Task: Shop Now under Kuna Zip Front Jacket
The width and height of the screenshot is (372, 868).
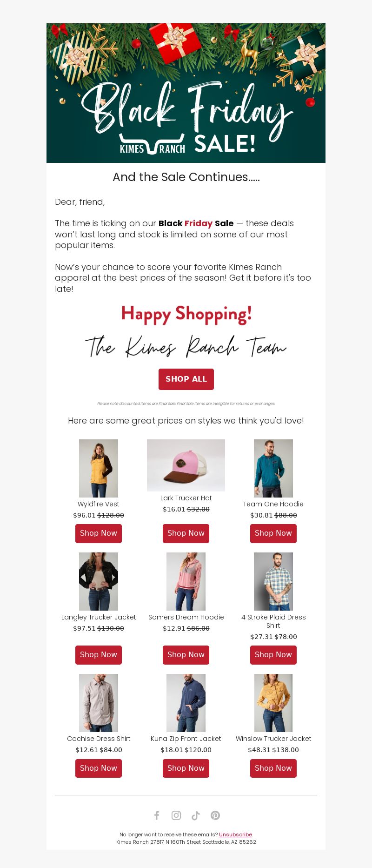Action: (186, 768)
